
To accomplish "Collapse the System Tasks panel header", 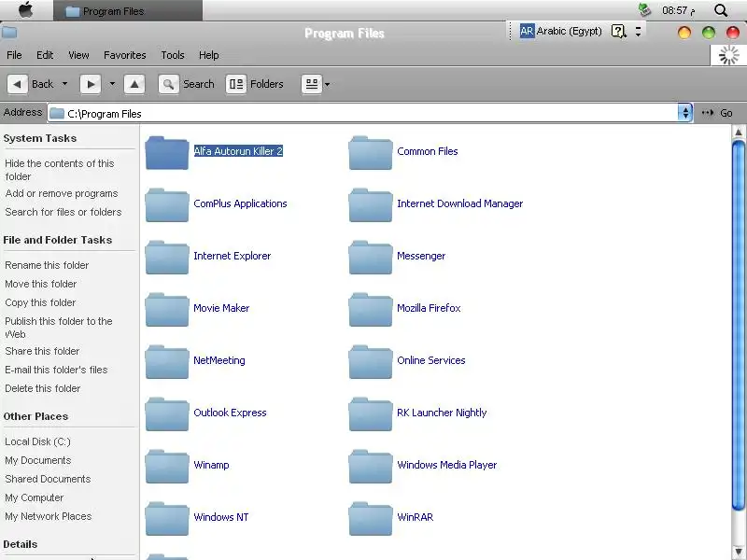I will coord(40,138).
